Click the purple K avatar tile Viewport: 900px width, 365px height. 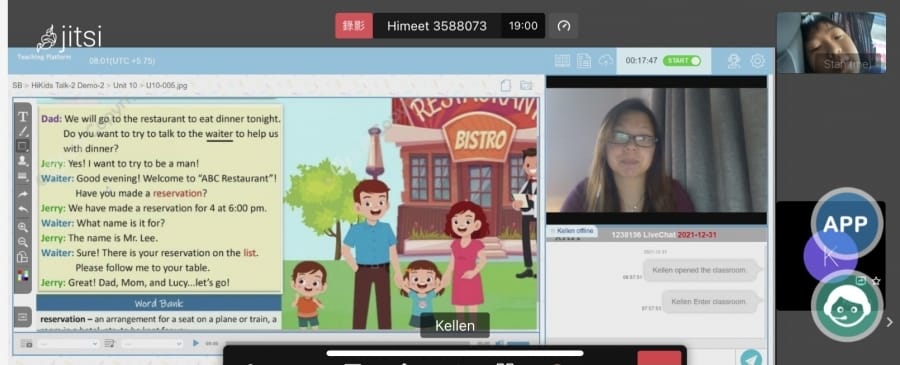point(830,256)
